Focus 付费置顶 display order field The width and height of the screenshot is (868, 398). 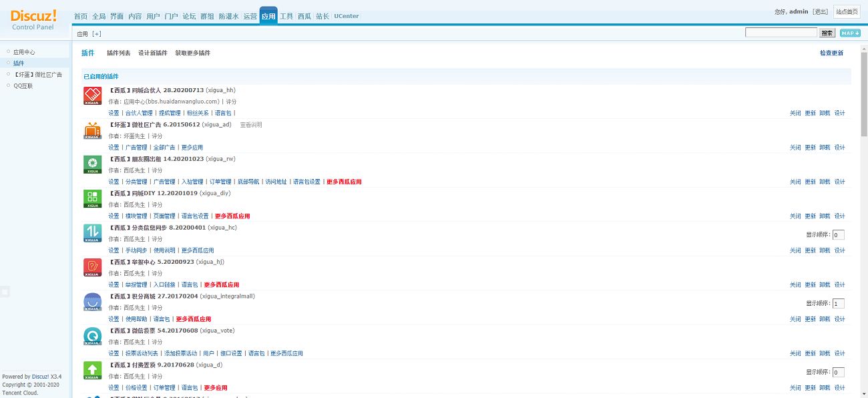(839, 372)
